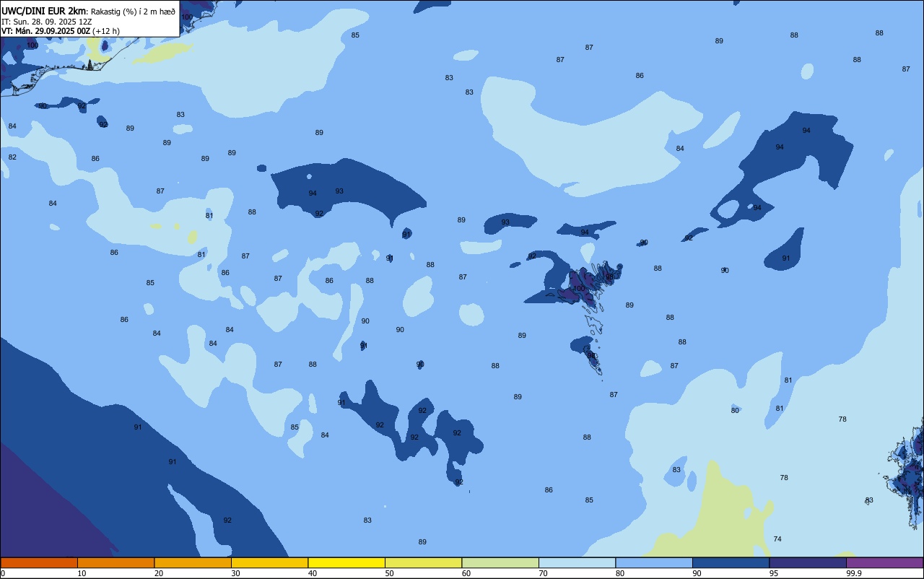This screenshot has height=579, width=924.
Task: Click the '20' label on the color scale
Action: (x=159, y=573)
